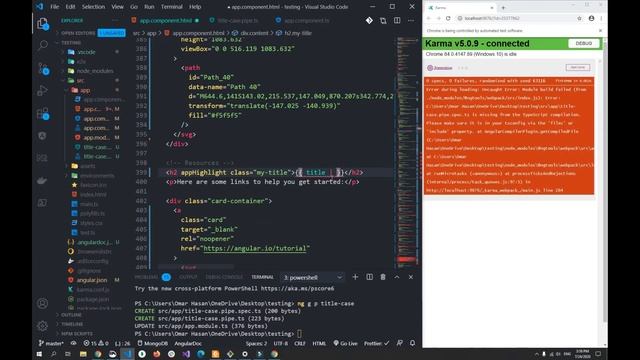Expand the node_modules folder

coord(95,71)
